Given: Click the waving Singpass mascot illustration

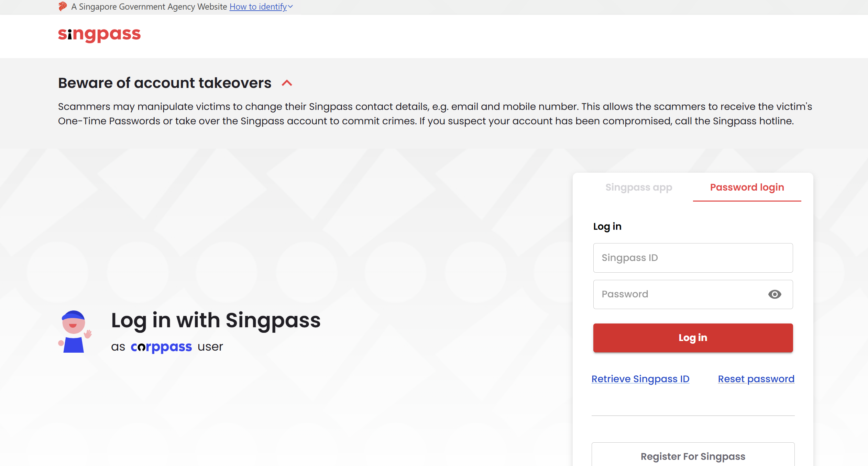Looking at the screenshot, I should pyautogui.click(x=75, y=331).
